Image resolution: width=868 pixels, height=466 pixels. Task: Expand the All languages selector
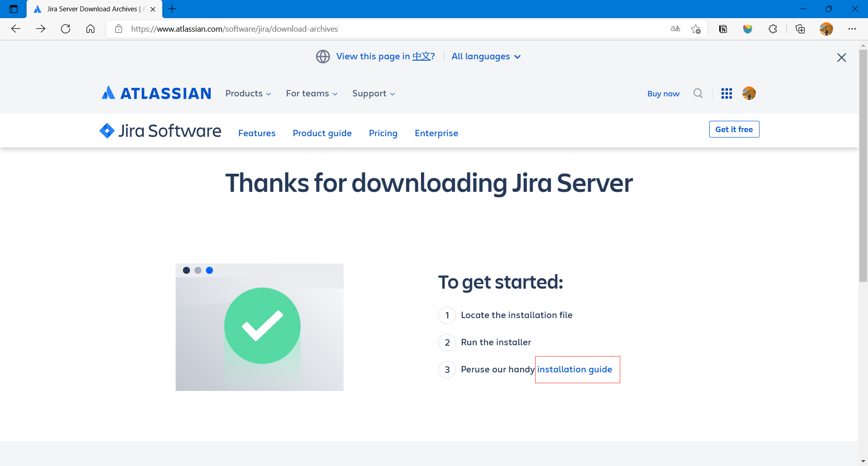486,57
